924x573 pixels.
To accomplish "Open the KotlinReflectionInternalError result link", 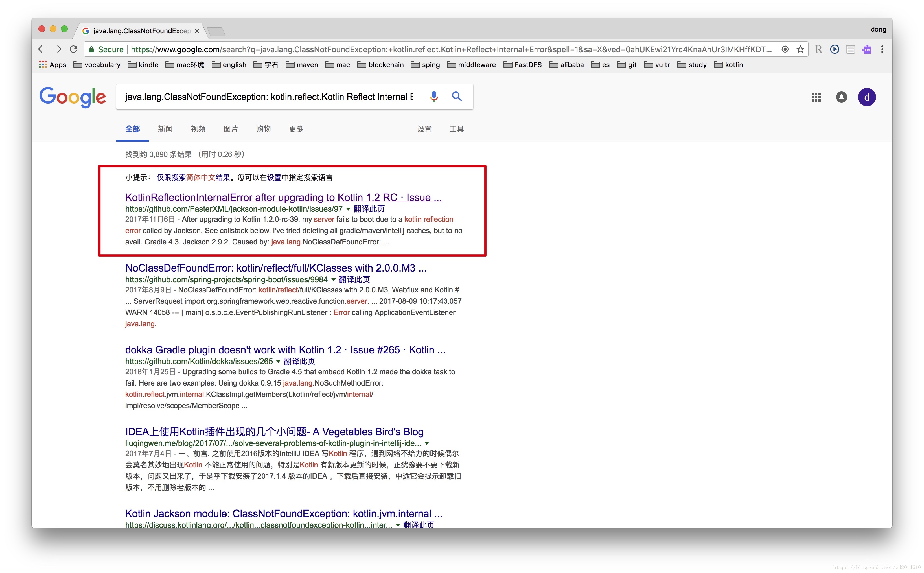I will tap(283, 197).
